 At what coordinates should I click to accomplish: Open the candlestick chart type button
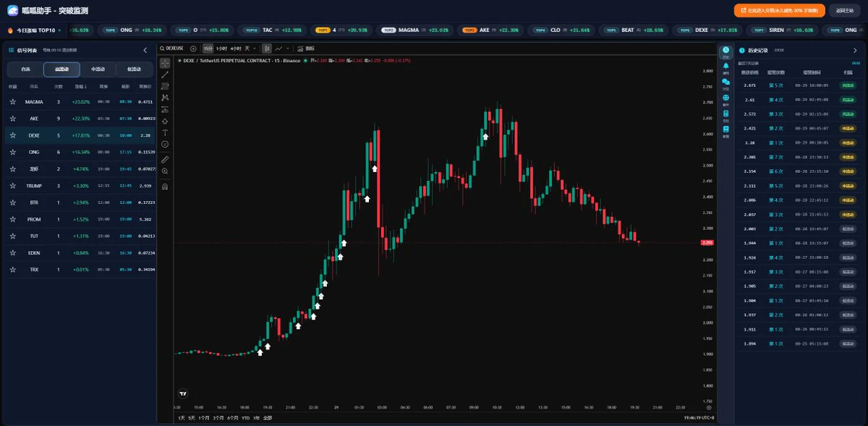pyautogui.click(x=267, y=48)
